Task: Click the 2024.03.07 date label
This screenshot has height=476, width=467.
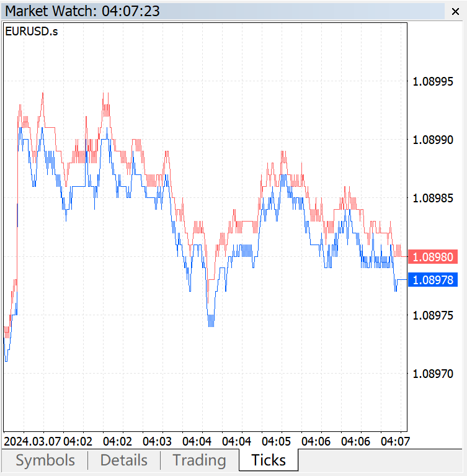Action: [x=32, y=441]
